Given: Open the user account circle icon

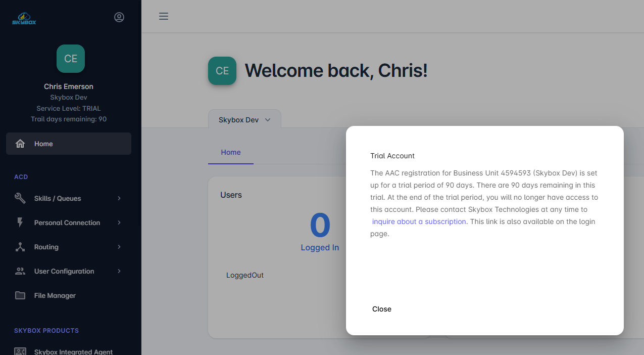Looking at the screenshot, I should pos(119,17).
